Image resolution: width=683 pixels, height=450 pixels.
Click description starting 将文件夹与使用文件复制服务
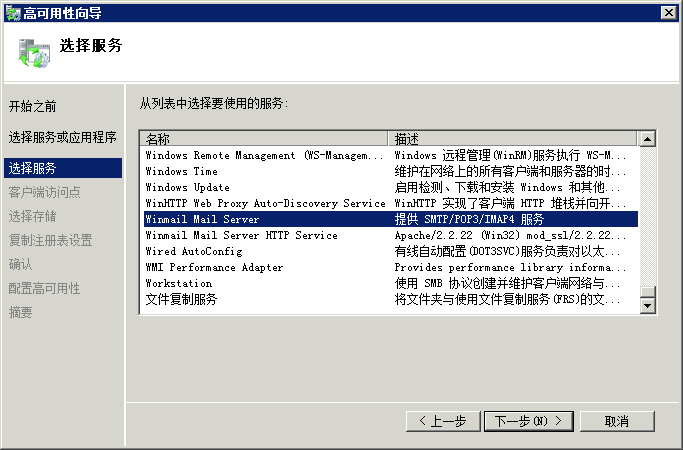(x=507, y=299)
